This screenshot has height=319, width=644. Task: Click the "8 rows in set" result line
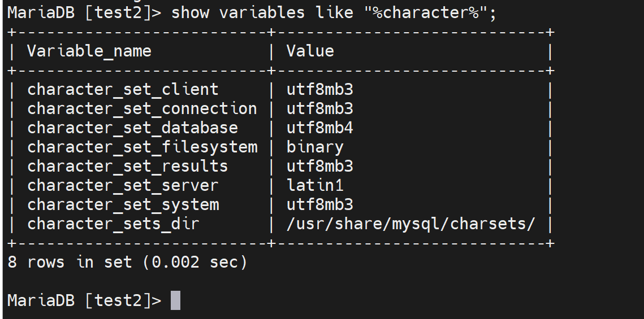128,262
